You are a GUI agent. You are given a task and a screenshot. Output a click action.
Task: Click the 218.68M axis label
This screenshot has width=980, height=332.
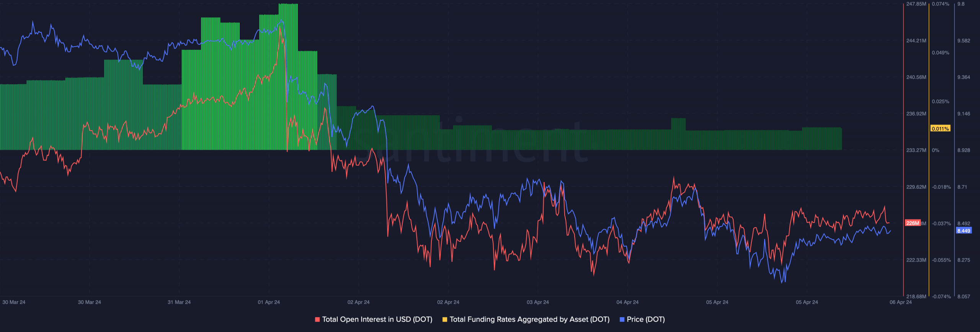click(916, 296)
